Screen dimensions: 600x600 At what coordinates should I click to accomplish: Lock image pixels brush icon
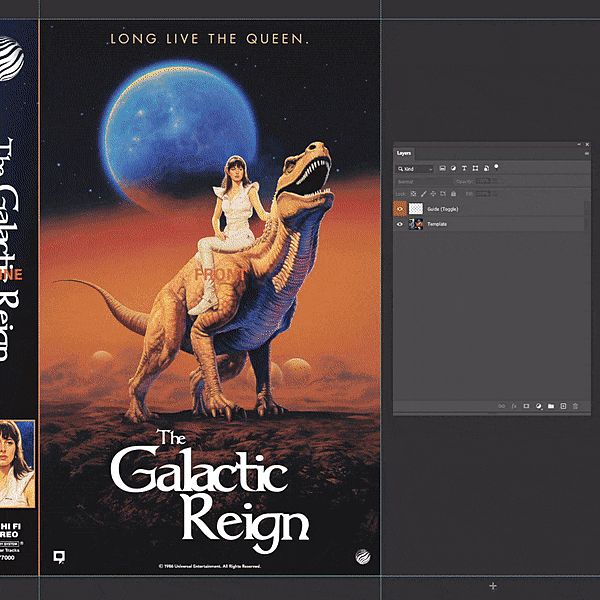(x=424, y=194)
